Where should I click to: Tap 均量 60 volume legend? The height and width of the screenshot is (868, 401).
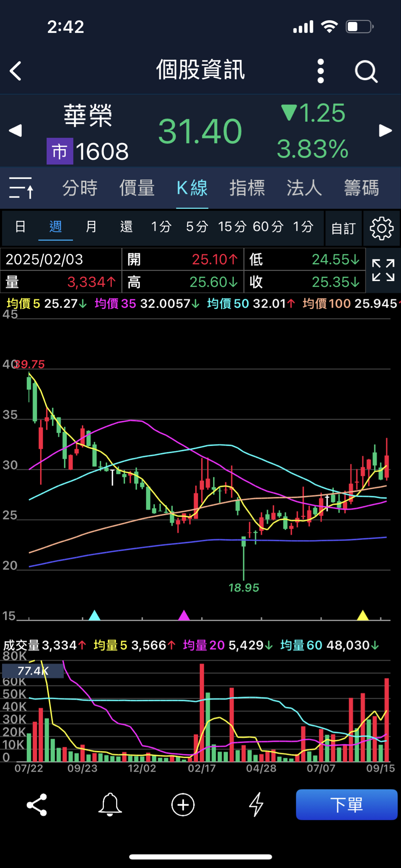[330, 645]
